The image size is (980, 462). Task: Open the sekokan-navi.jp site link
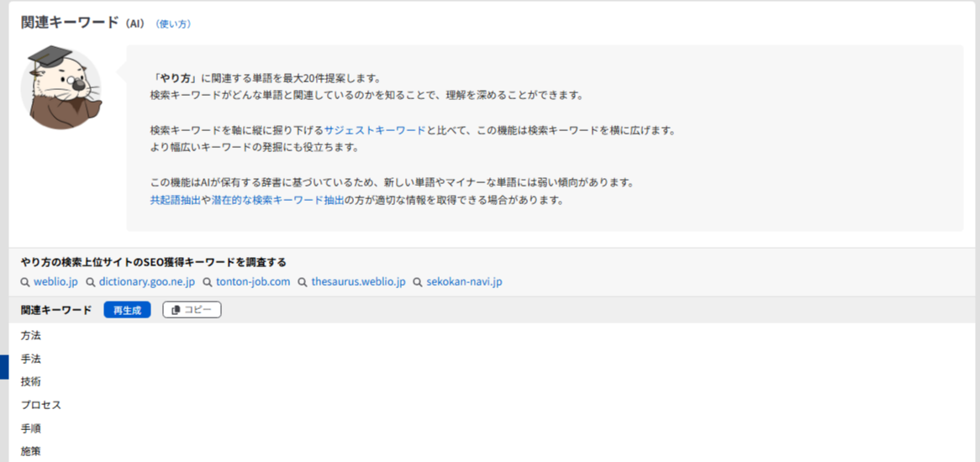pos(464,282)
